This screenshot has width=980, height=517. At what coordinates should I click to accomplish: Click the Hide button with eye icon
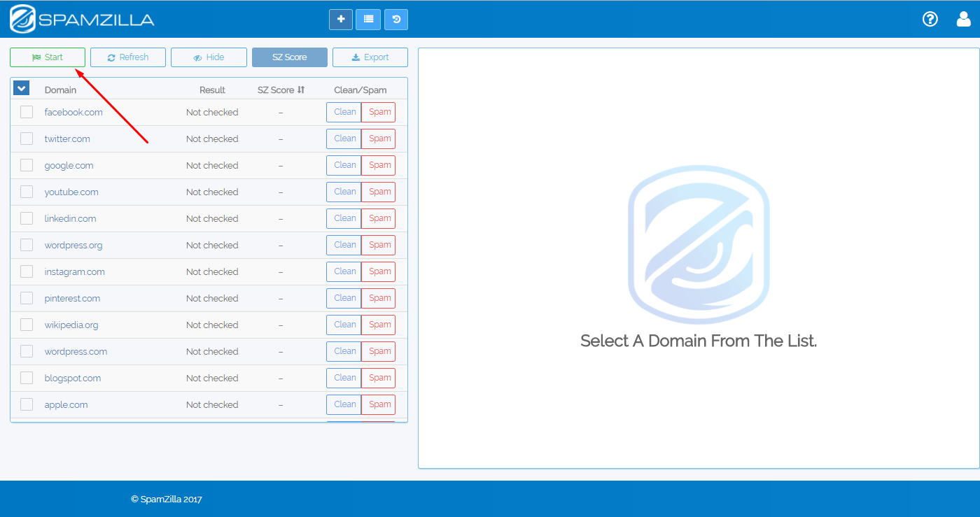coord(209,57)
